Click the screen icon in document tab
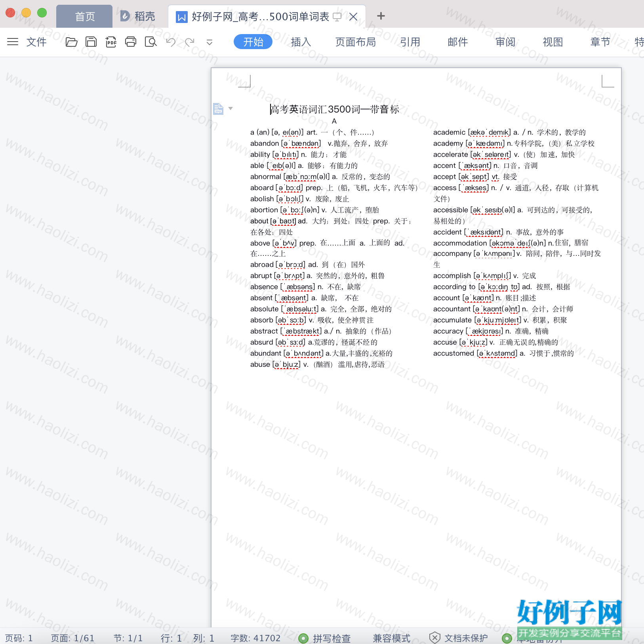The height and width of the screenshot is (644, 644). coord(337,17)
